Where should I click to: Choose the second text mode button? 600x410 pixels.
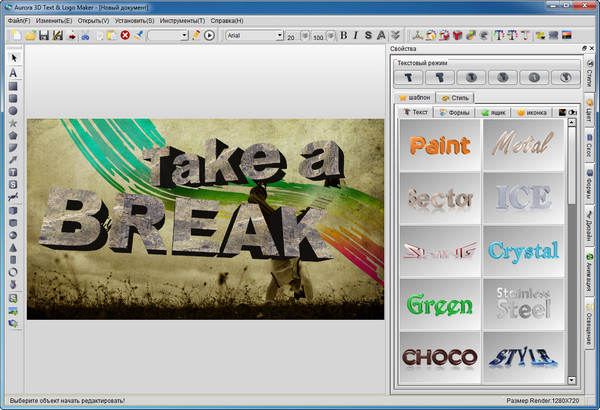[440, 78]
